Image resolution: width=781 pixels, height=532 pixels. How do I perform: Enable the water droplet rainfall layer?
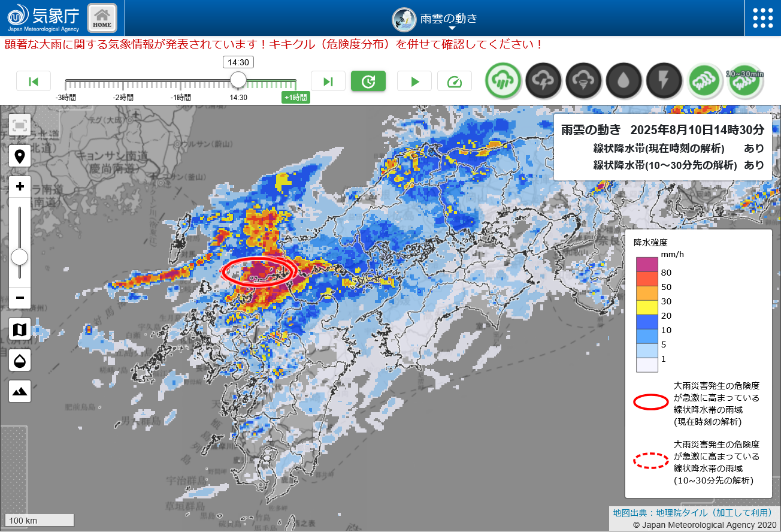coord(624,80)
